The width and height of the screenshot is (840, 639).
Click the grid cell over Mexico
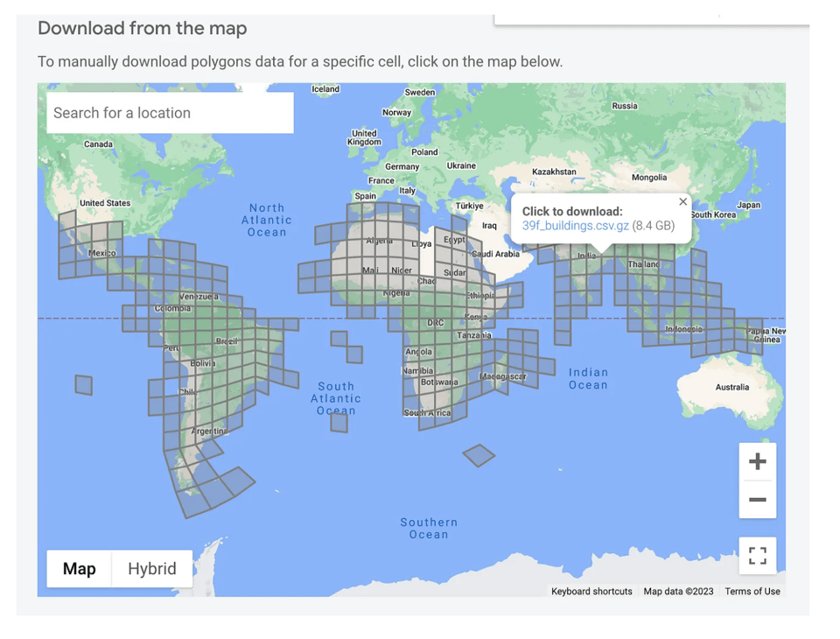(101, 253)
